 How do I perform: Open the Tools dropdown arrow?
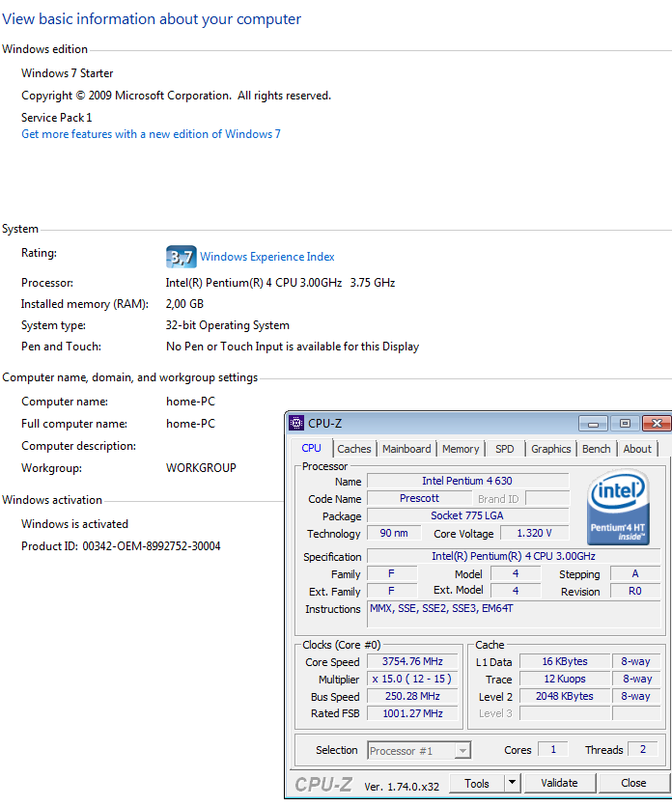512,783
